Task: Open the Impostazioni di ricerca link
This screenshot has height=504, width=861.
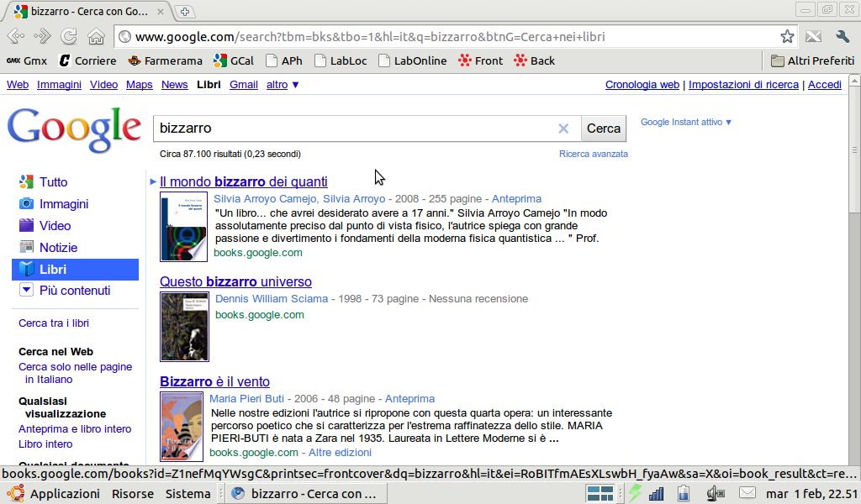Action: (743, 85)
